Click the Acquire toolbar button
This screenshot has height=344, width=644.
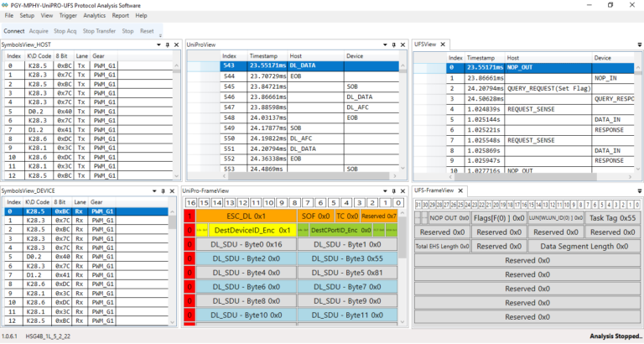pos(39,31)
